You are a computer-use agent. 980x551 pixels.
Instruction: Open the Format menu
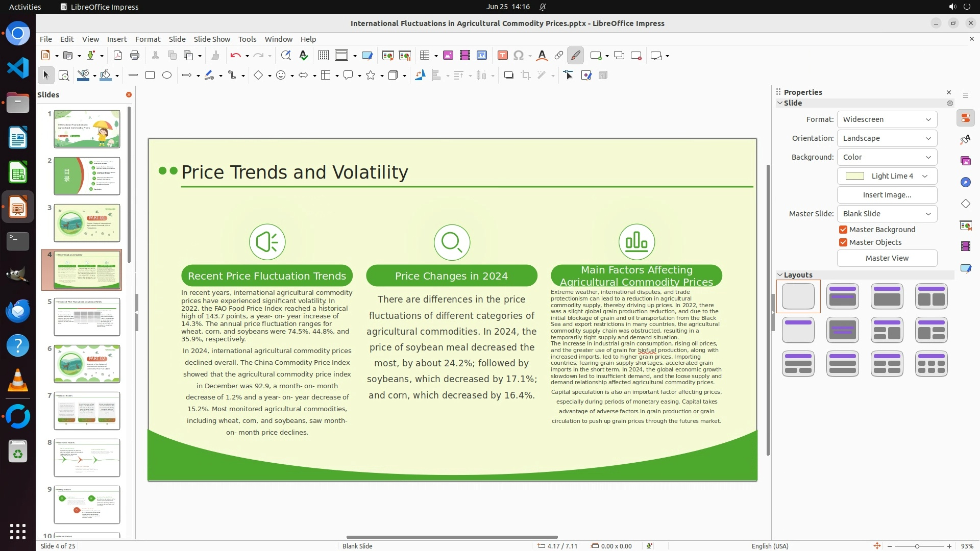click(148, 39)
